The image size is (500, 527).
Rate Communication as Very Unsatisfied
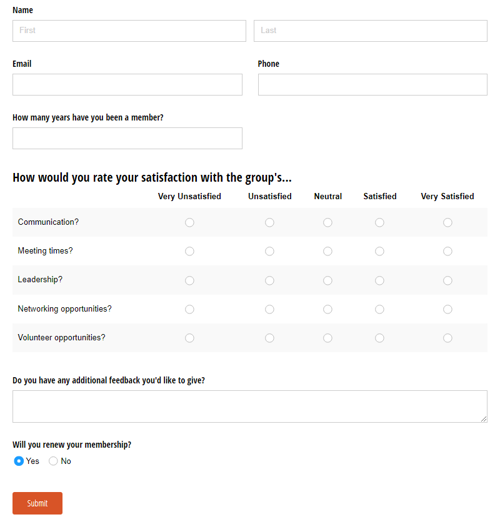[x=190, y=222]
